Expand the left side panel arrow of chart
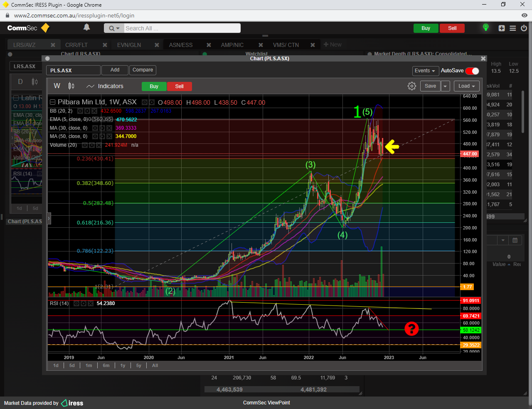The height and width of the screenshot is (409, 532). click(49, 218)
